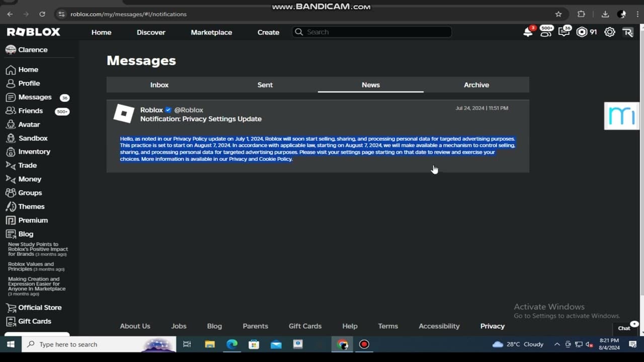This screenshot has height=362, width=644.
Task: Open the Trade icon in the sidebar
Action: [11, 165]
